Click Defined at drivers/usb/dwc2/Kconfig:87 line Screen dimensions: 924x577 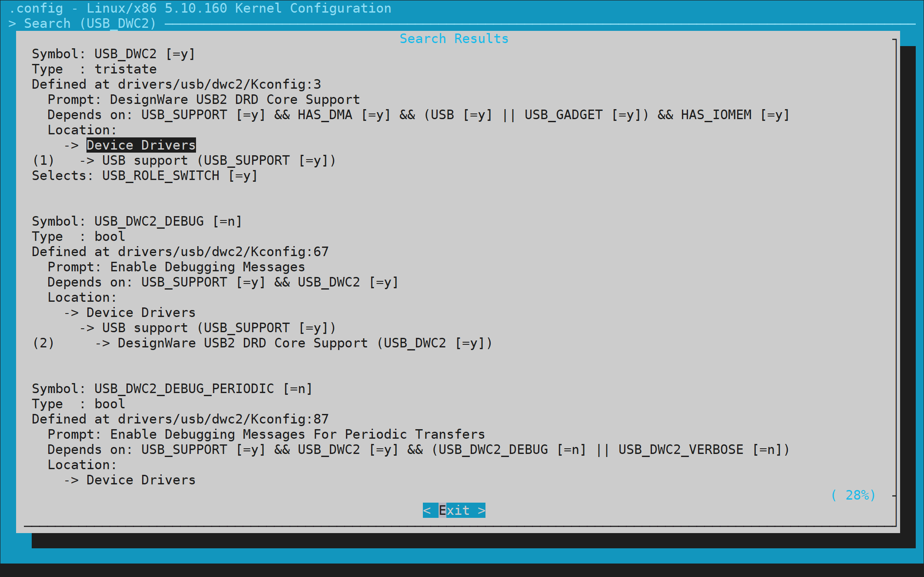(x=180, y=419)
